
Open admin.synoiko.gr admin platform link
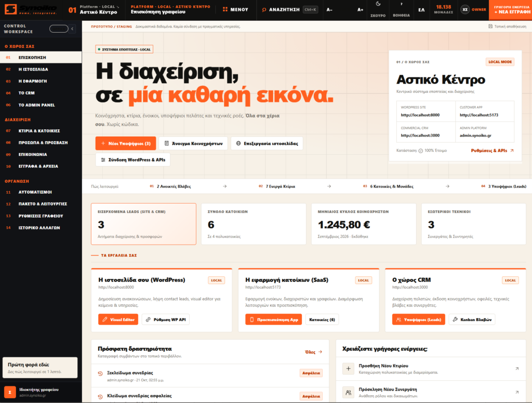click(475, 136)
